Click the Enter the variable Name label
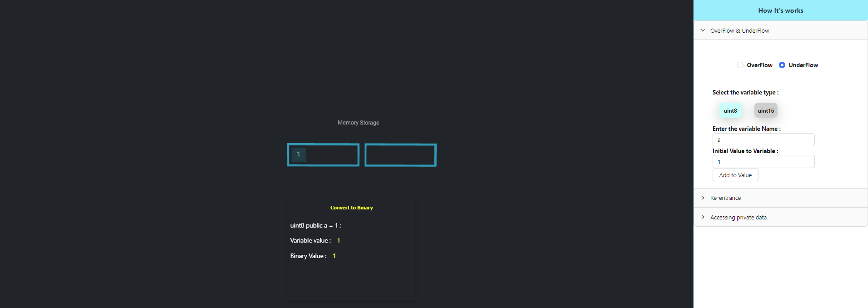868x308 pixels. click(x=747, y=129)
